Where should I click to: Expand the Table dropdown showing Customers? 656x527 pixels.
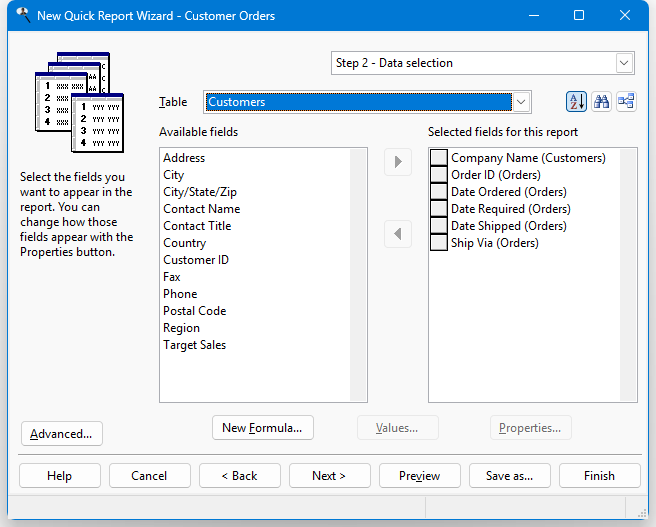tap(521, 102)
